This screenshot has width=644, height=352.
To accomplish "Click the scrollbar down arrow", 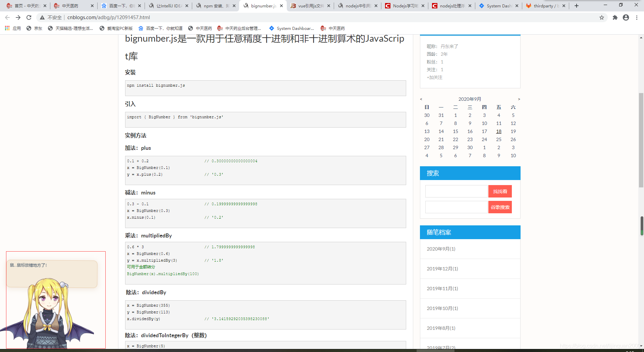I will coord(641,346).
